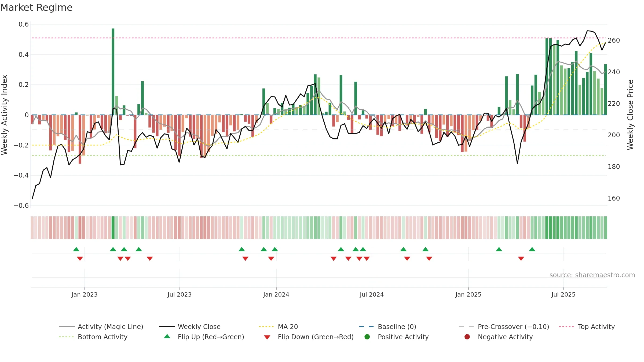Click the Baseline (0) legend entry
Screen dimensions: 644x362
pos(387,327)
